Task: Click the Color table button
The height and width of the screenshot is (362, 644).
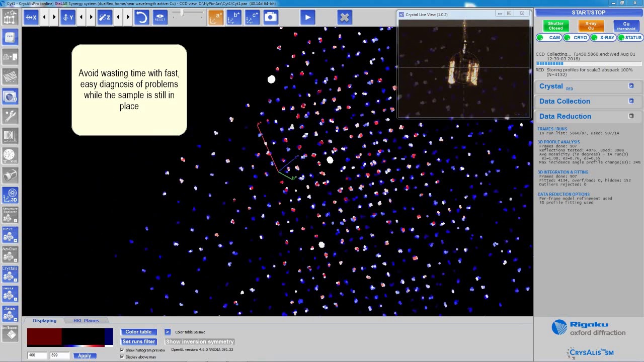Action: pos(138,332)
